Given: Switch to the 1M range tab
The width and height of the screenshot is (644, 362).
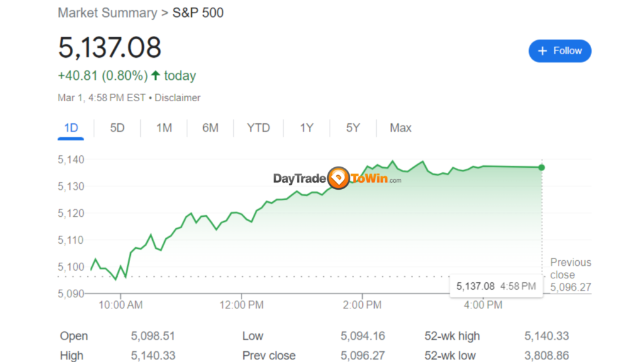Looking at the screenshot, I should pos(164,128).
